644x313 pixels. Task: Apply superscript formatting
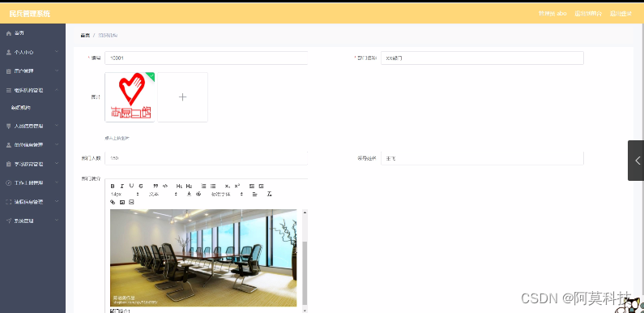click(x=237, y=186)
